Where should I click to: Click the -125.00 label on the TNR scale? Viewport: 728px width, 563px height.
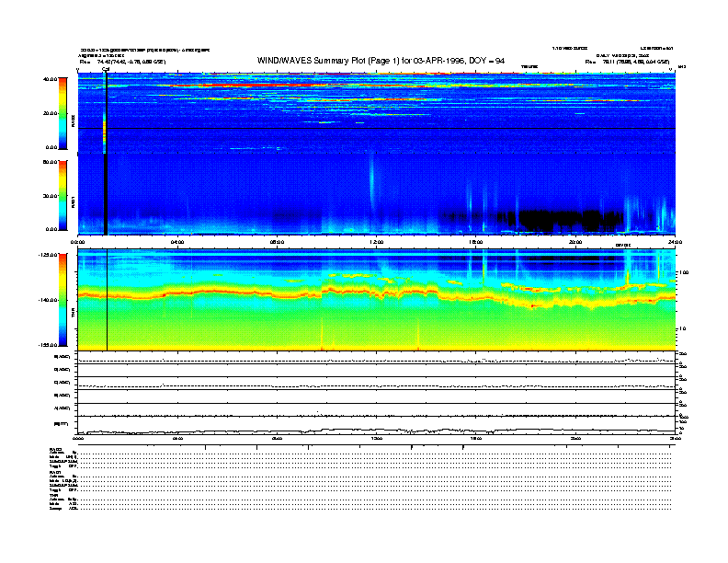pos(48,255)
